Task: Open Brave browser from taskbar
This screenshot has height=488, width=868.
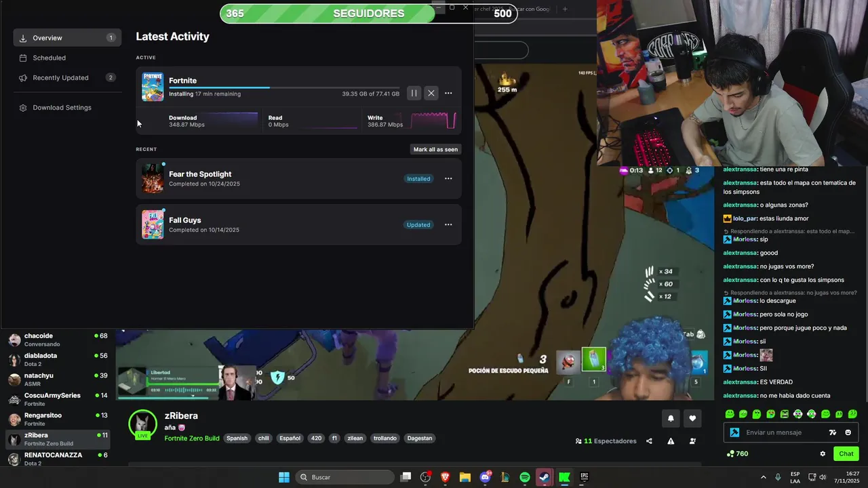Action: coord(446,477)
